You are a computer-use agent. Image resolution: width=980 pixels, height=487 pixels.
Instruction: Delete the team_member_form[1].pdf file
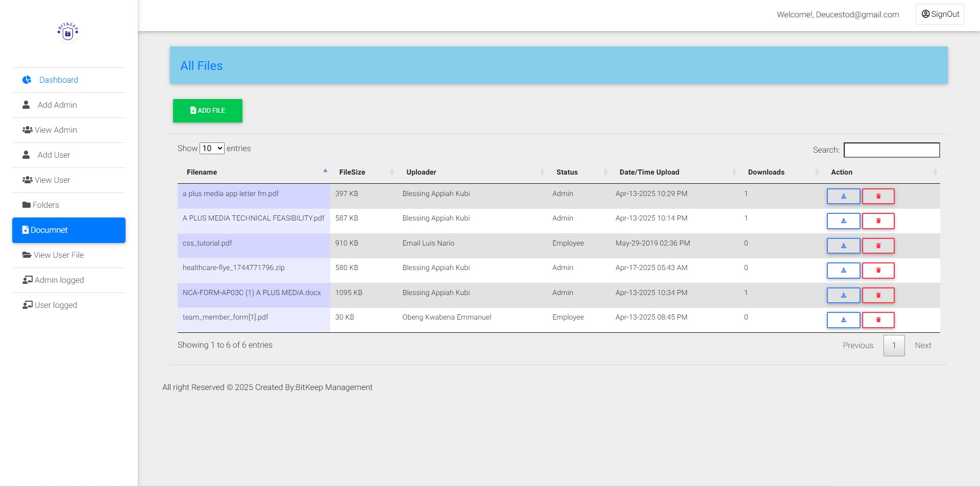coord(878,320)
